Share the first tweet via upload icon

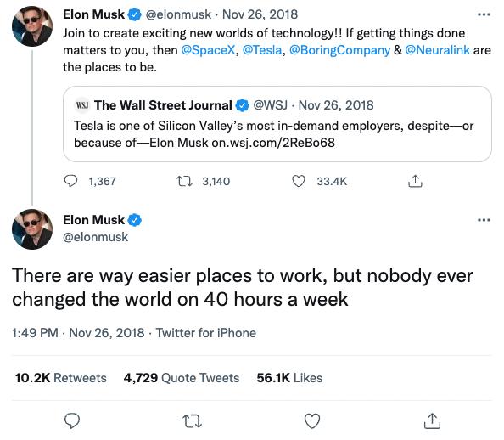pyautogui.click(x=415, y=181)
